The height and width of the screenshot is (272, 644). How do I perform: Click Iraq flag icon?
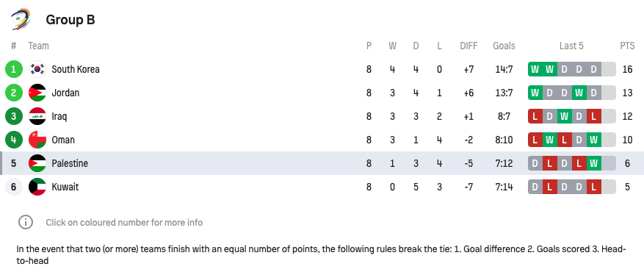coord(37,116)
